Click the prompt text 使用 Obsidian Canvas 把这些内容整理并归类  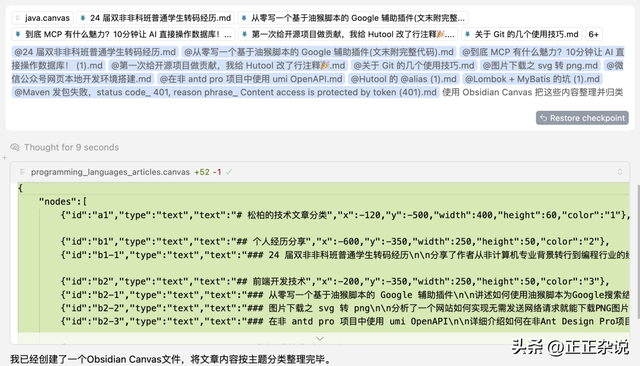(533, 93)
